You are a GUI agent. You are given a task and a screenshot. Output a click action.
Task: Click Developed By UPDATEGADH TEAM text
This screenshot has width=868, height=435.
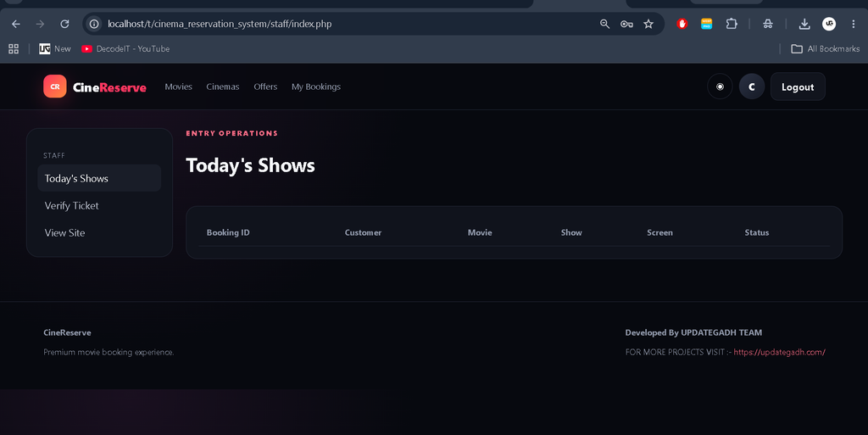[x=693, y=332]
